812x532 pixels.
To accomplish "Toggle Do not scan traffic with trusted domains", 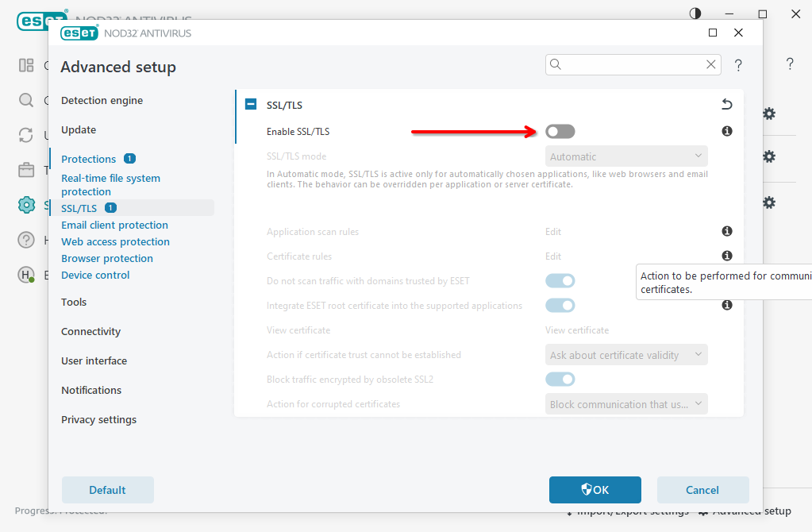I will click(x=560, y=281).
